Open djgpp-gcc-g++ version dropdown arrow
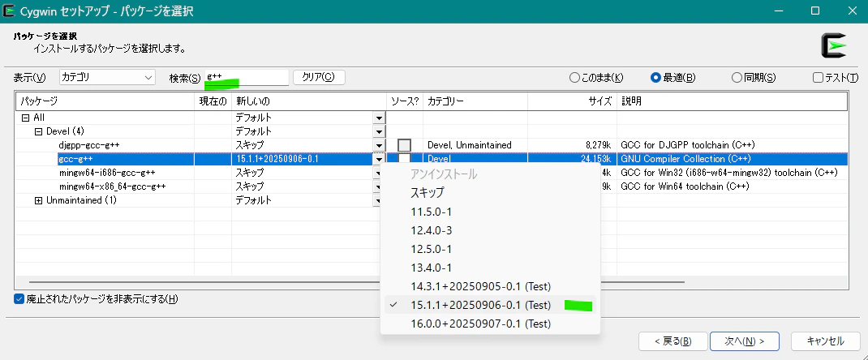This screenshot has width=868, height=360. click(x=379, y=145)
